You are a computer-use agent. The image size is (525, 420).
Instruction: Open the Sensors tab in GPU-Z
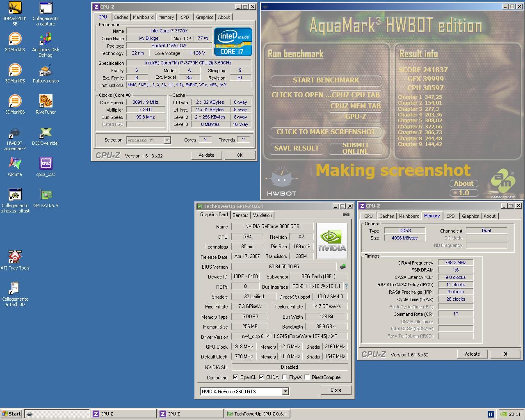pyautogui.click(x=240, y=215)
